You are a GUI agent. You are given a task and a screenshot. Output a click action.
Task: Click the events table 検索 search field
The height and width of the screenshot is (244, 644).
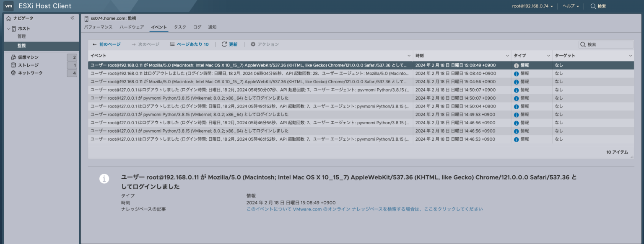pos(606,44)
